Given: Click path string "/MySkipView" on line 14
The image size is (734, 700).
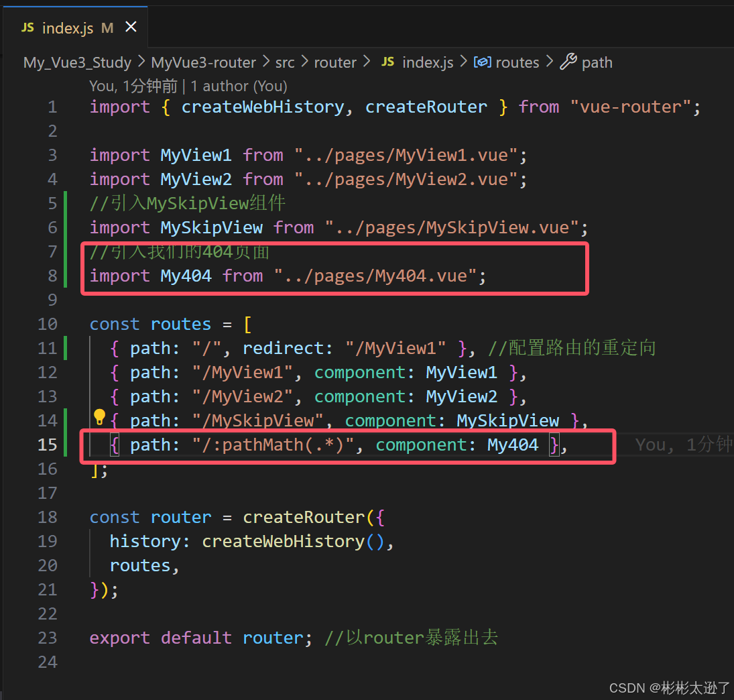Looking at the screenshot, I should coord(257,420).
